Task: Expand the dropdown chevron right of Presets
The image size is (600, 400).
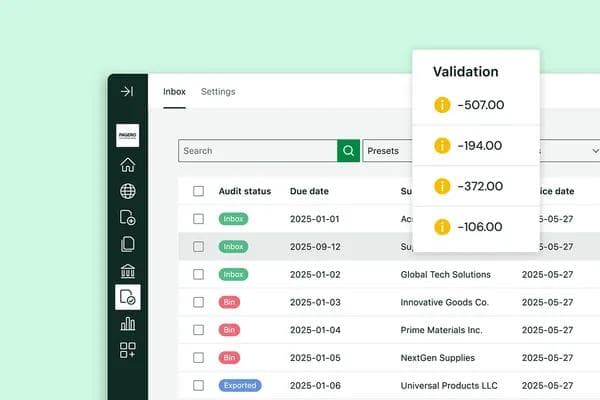Action: coord(595,151)
